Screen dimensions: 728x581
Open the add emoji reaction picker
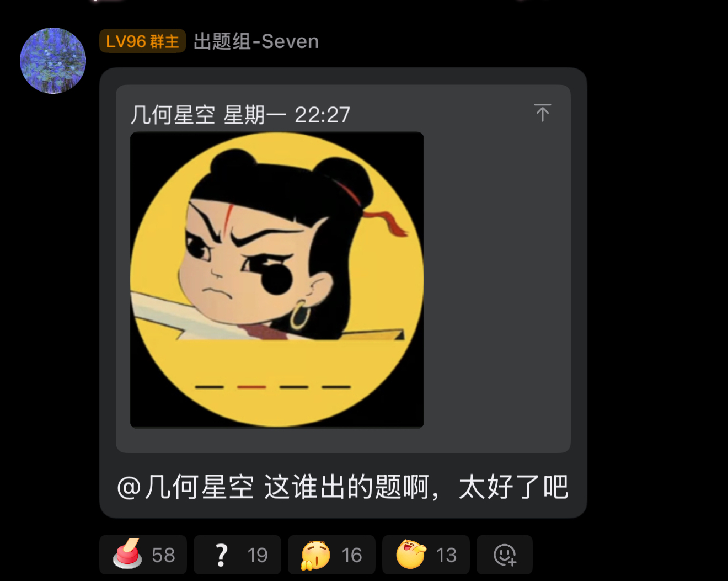(x=505, y=555)
